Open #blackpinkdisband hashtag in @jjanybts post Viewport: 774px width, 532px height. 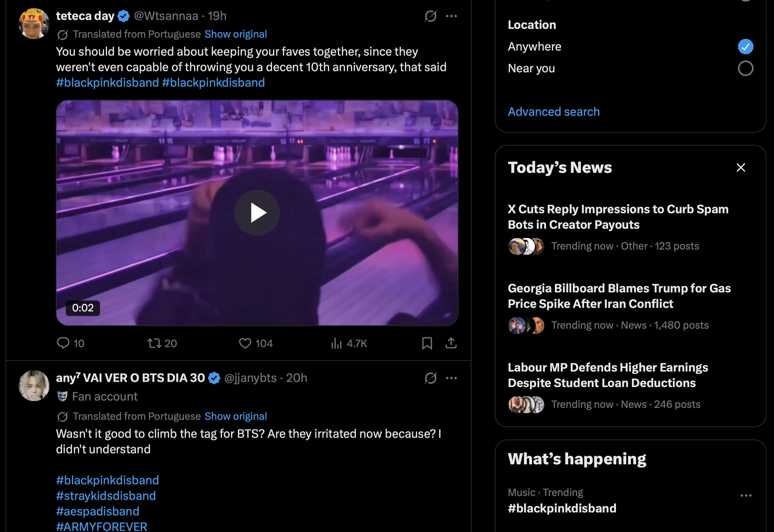pyautogui.click(x=107, y=480)
